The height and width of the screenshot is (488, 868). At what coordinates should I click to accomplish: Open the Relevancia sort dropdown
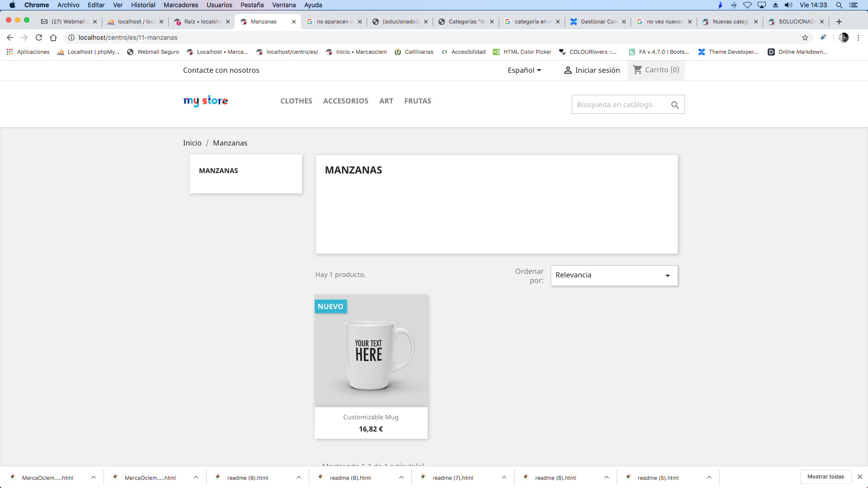click(x=614, y=275)
